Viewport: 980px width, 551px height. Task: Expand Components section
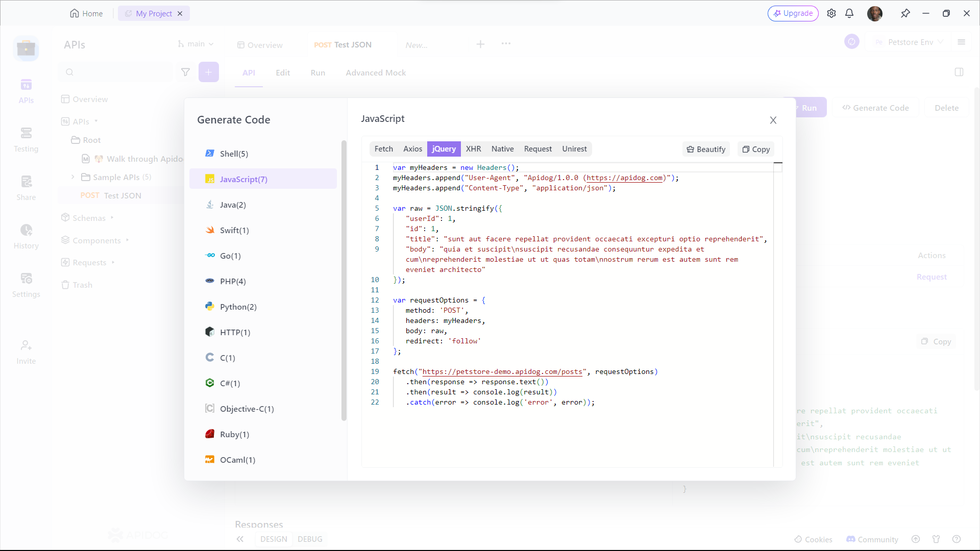tap(127, 240)
